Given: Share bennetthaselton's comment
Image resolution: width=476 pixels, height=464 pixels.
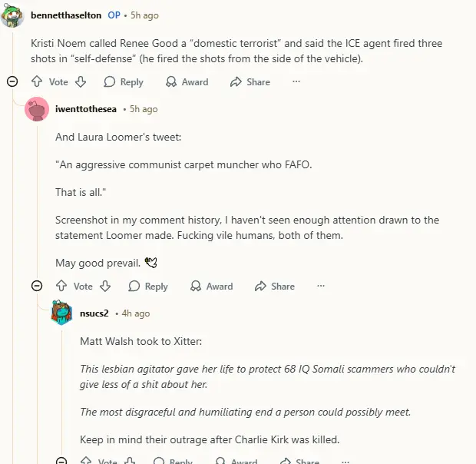Looking at the screenshot, I should click(x=250, y=81).
